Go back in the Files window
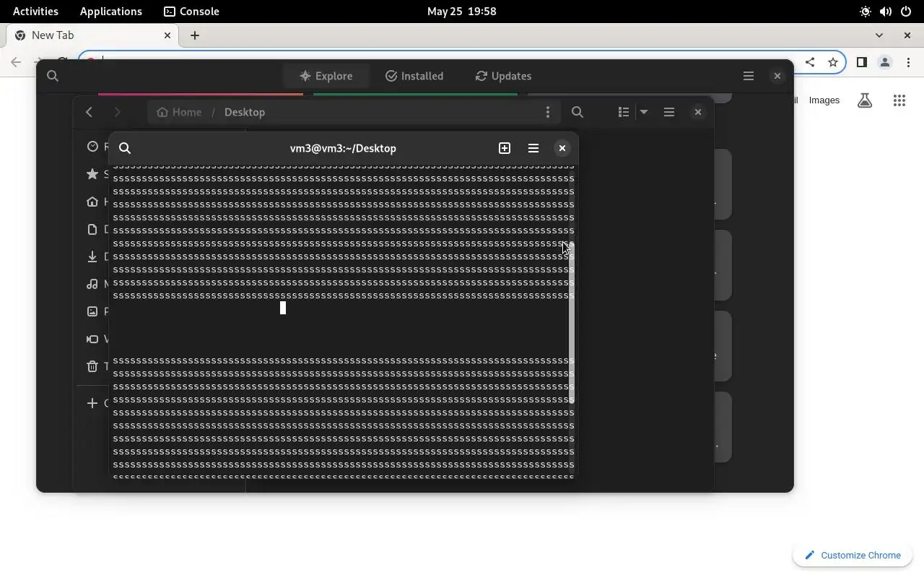Image resolution: width=924 pixels, height=578 pixels. [x=90, y=112]
